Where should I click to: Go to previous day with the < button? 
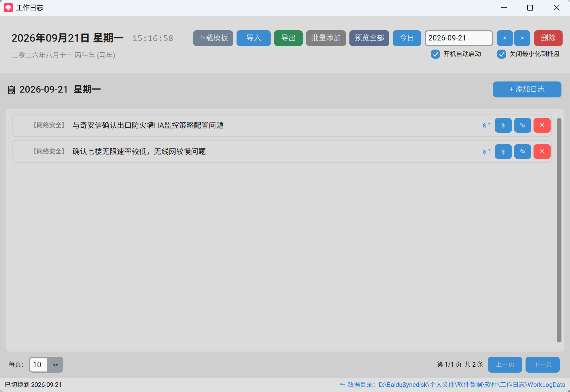(x=505, y=38)
